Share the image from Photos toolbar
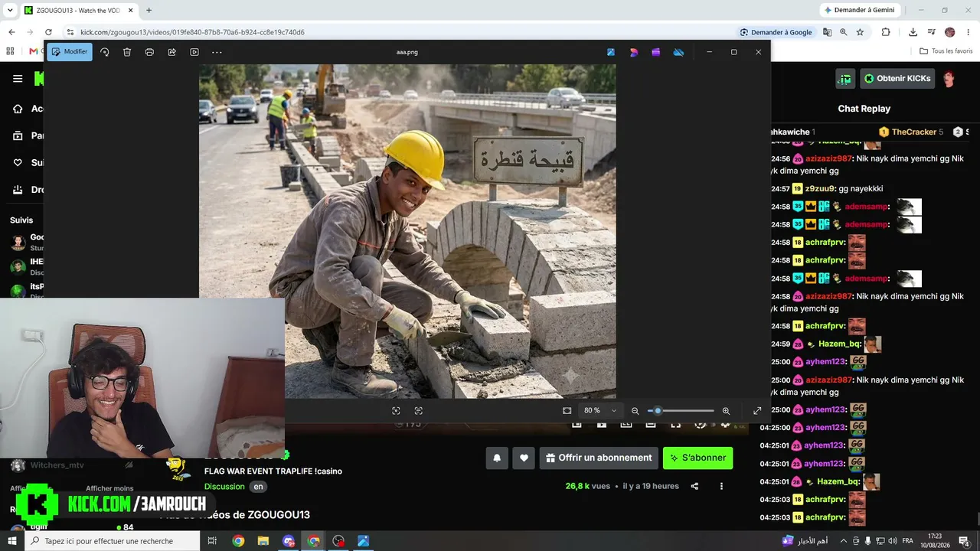Viewport: 980px width, 551px height. [171, 52]
